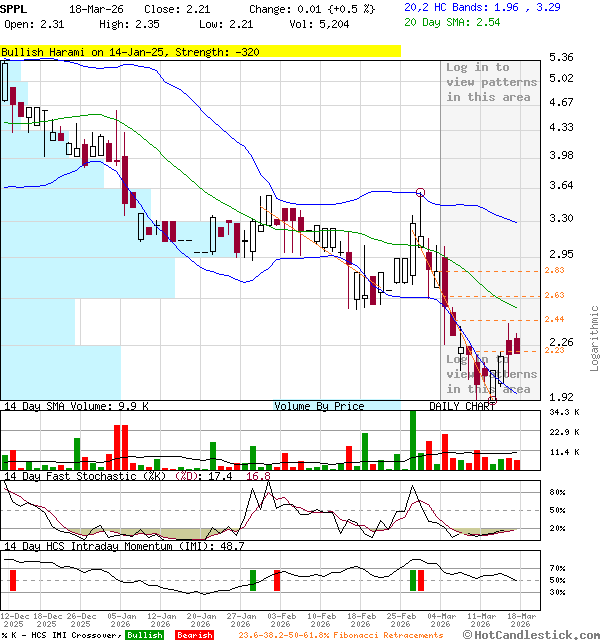Click the yellow Bullish Harami pattern banner
600x640 pixels.
tap(200, 51)
